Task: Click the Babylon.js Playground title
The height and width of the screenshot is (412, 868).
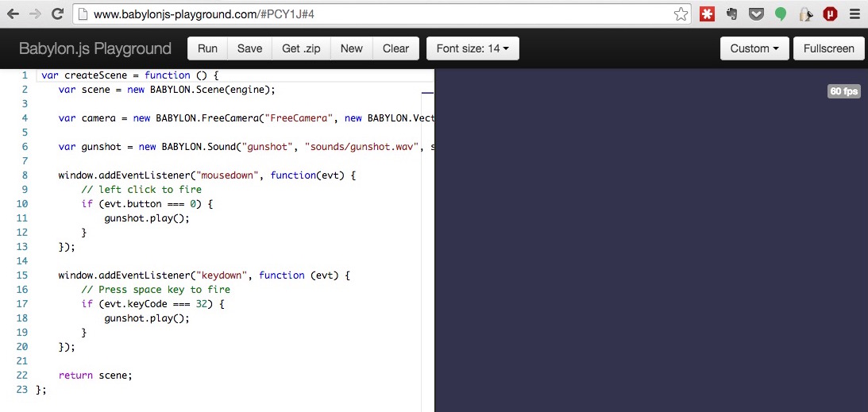Action: [95, 48]
